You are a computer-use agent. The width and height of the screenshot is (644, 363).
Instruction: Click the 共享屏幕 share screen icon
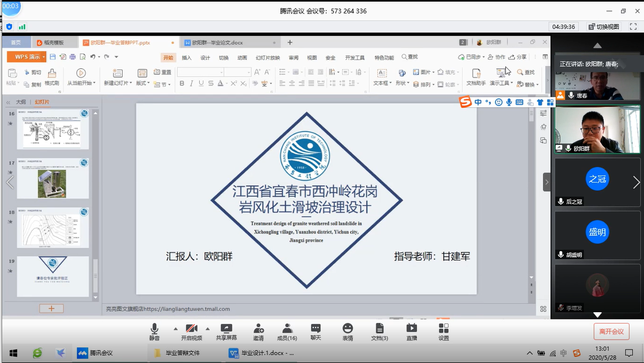click(226, 331)
